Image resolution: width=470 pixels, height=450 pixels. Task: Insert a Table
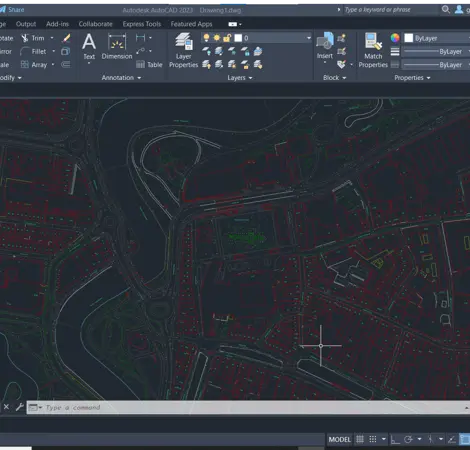(149, 65)
